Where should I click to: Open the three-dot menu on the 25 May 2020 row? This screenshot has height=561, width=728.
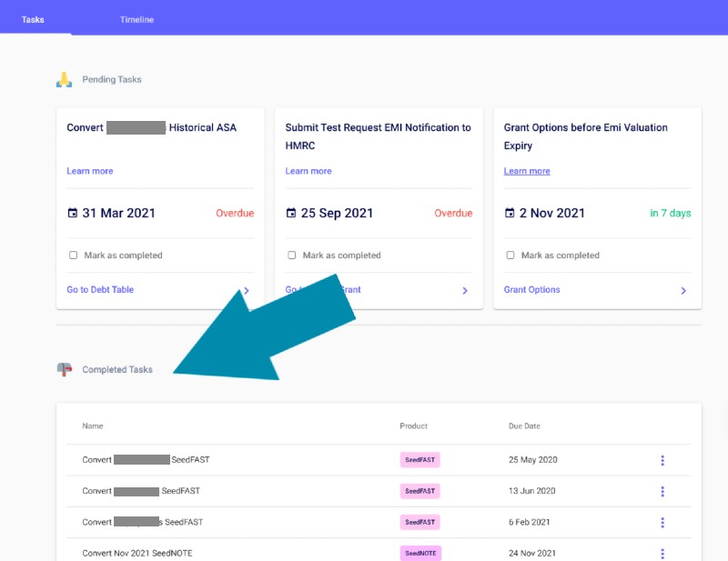662,460
